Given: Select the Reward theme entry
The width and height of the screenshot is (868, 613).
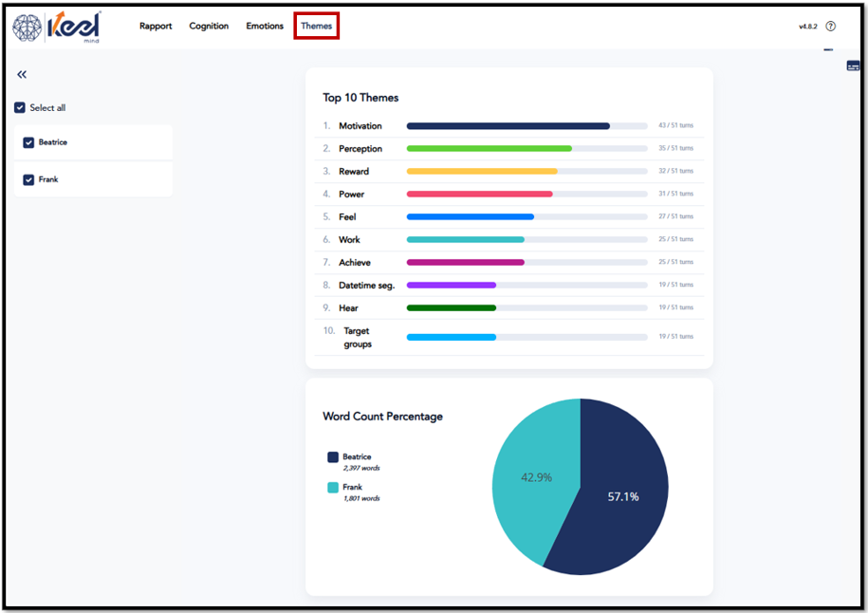Looking at the screenshot, I should pos(509,171).
